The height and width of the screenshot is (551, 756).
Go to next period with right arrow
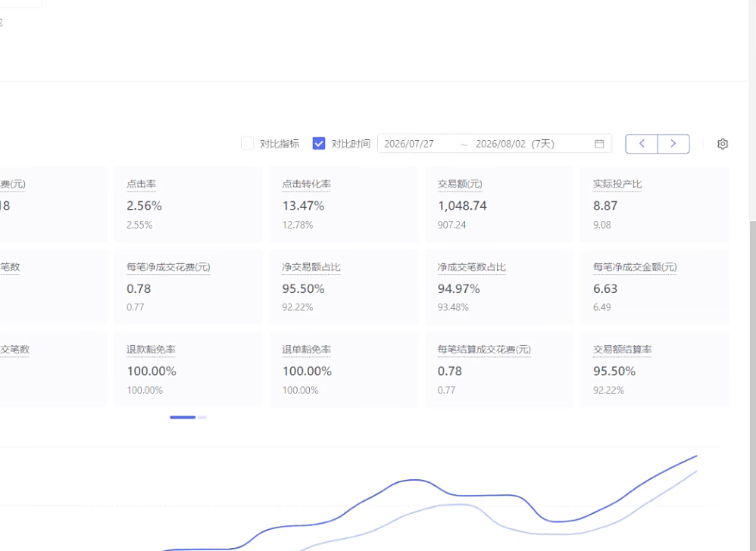(x=673, y=144)
